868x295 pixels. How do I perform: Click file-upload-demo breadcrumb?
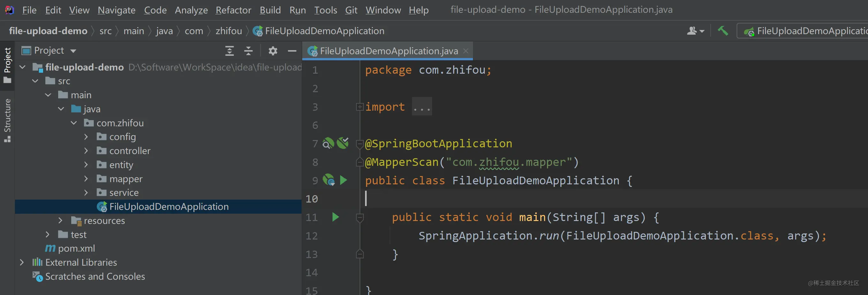48,31
